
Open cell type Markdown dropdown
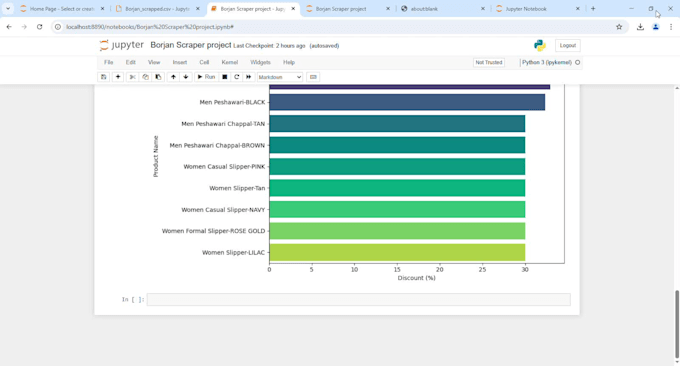coord(280,77)
